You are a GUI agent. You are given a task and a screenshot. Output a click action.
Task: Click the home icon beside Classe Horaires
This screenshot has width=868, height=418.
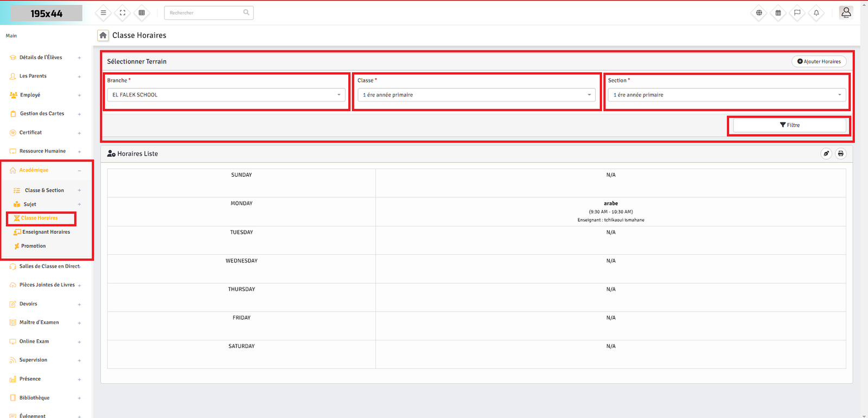(103, 35)
